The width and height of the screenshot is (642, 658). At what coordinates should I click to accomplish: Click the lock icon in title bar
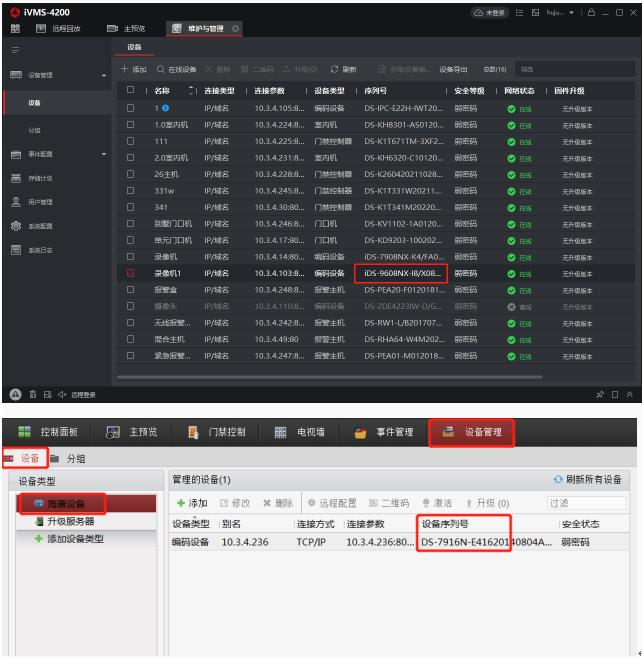[x=591, y=13]
